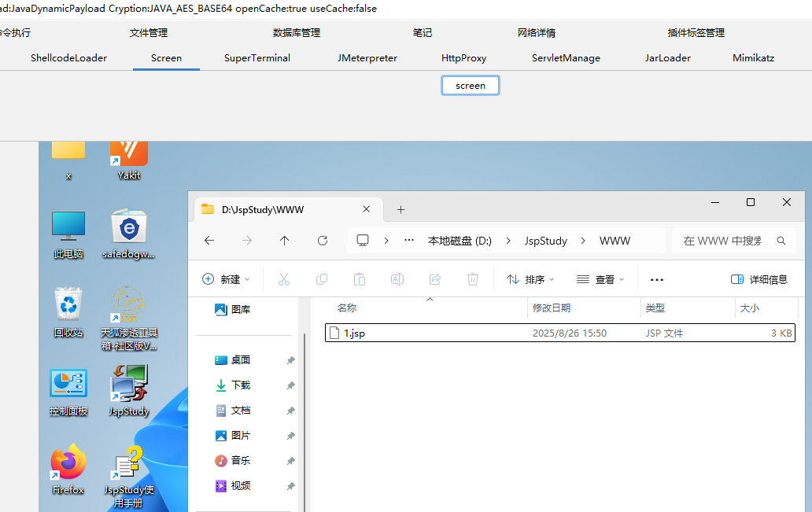The width and height of the screenshot is (812, 512).
Task: Open the Yakit desktop shortcut
Action: tap(129, 161)
